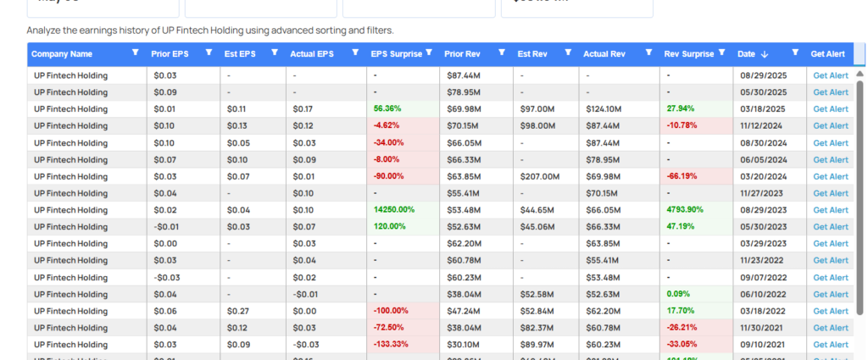Sort by Company Name header
The image size is (868, 360).
(x=62, y=54)
